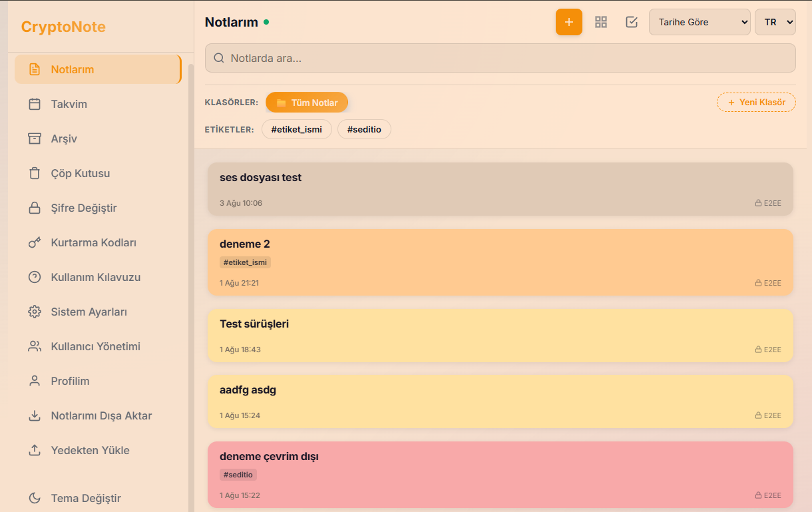Select Tüm Notlar folder chip
Viewport: 812px width, 512px height.
coord(307,103)
